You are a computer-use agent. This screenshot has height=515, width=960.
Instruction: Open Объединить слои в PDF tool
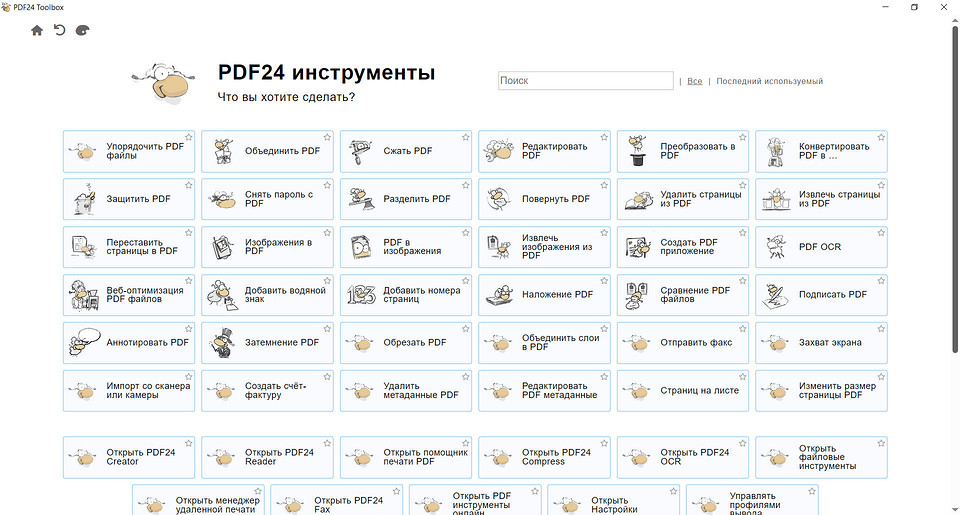[x=544, y=343]
